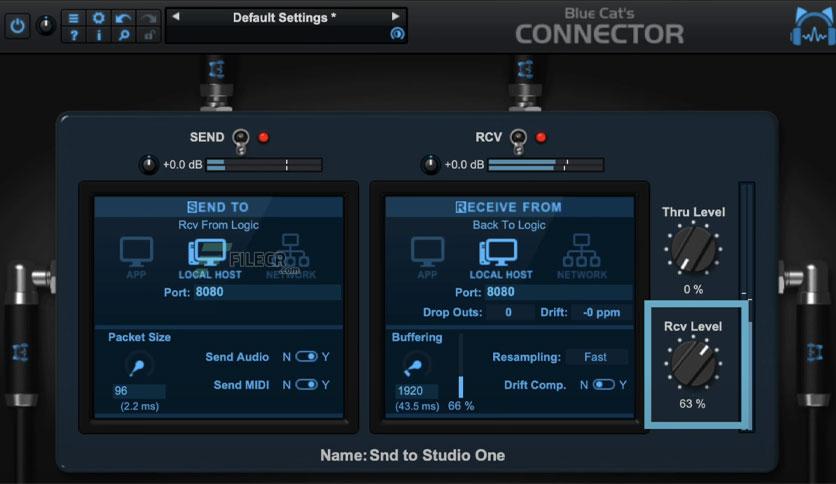Viewport: 836px width, 484px height.
Task: Open the settings gear icon
Action: point(99,18)
